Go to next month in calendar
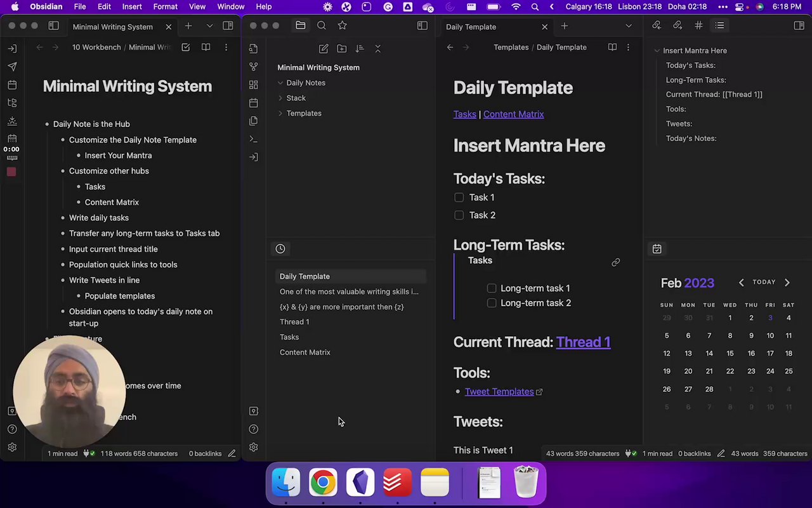Image resolution: width=812 pixels, height=508 pixels. pyautogui.click(x=787, y=283)
